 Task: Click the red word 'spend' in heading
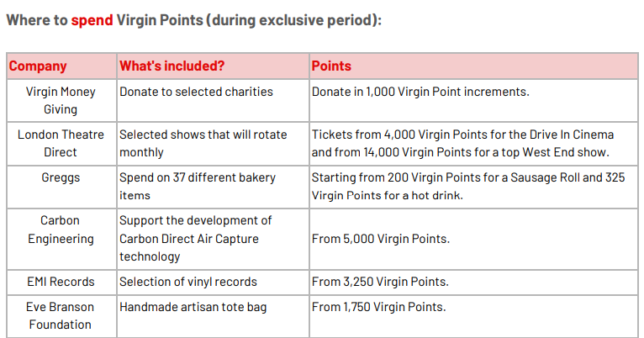tap(92, 20)
